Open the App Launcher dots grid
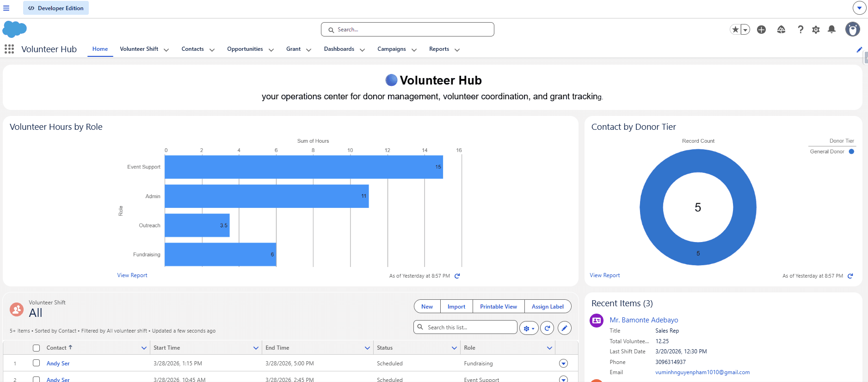Viewport: 868px width, 382px height. click(x=9, y=49)
